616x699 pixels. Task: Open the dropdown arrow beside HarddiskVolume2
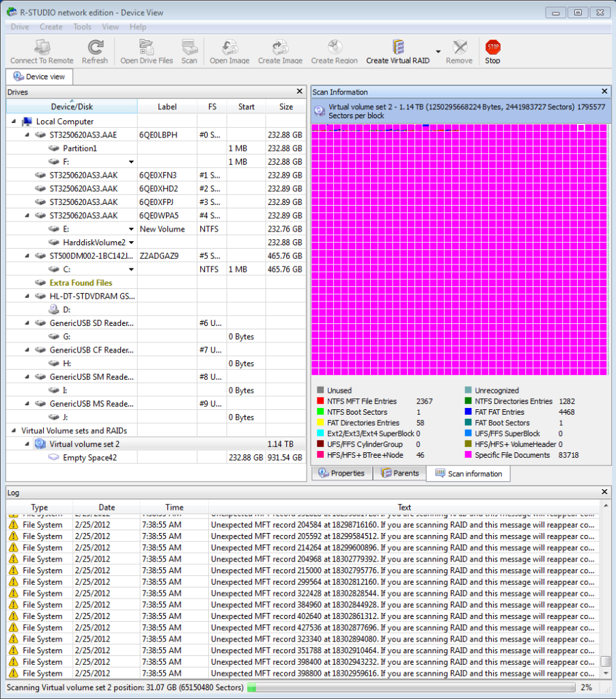[x=131, y=243]
